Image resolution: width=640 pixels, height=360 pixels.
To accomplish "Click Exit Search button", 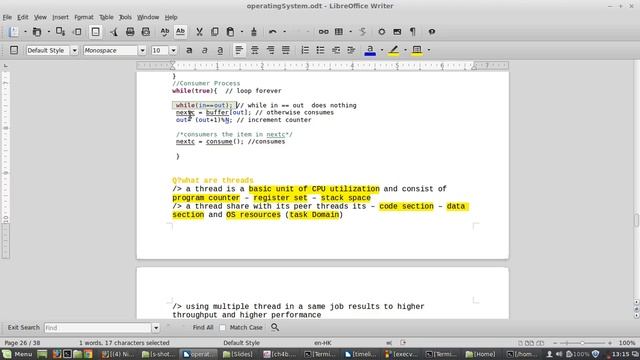I will (x=23, y=327).
